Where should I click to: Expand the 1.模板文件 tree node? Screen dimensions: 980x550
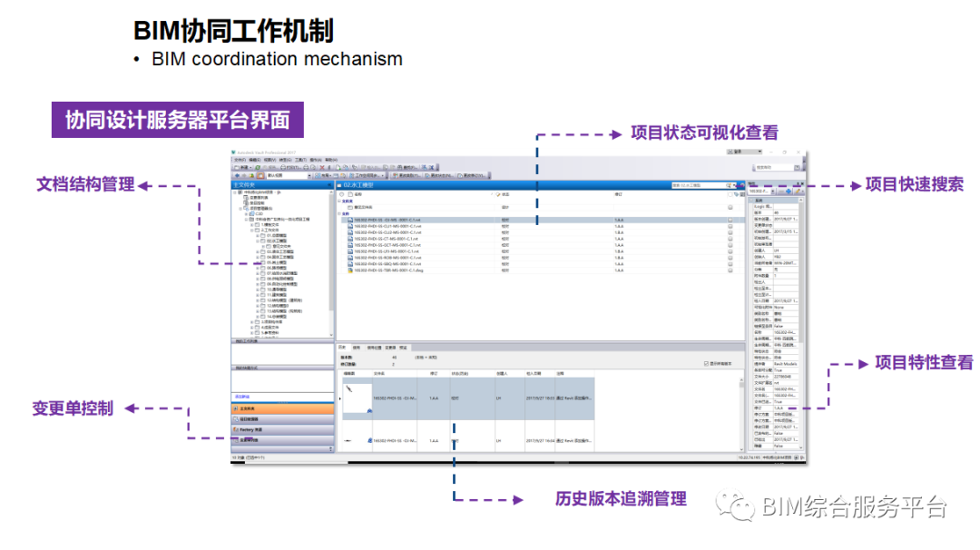(x=252, y=225)
